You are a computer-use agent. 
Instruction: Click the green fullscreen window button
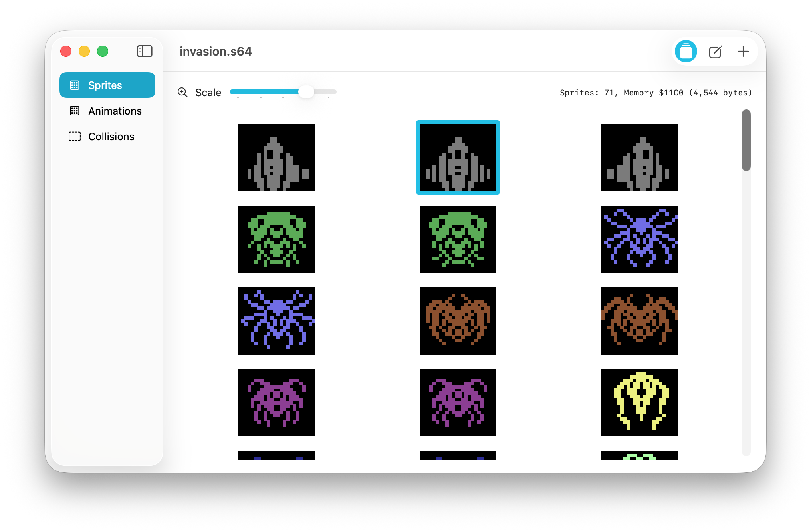[x=103, y=51]
